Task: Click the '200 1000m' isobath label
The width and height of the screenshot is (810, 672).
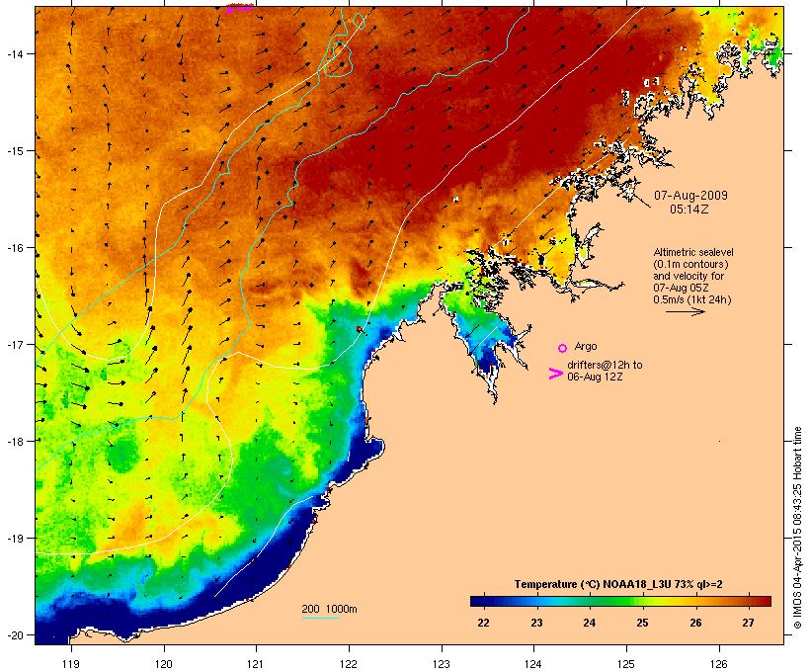Action: [x=329, y=609]
